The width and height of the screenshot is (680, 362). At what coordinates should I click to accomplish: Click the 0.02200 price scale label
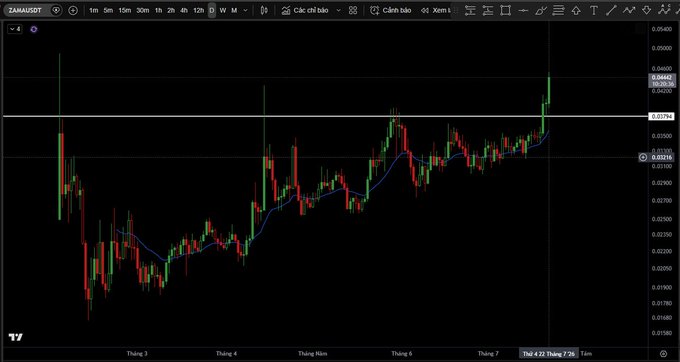662,251
